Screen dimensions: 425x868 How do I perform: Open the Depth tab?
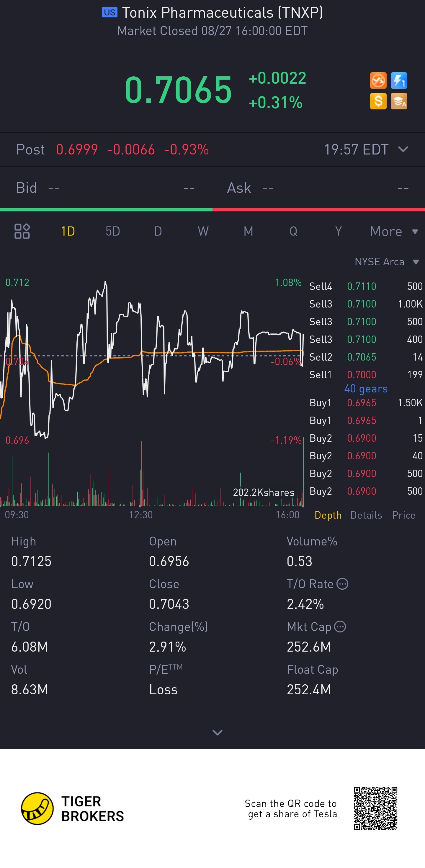(x=328, y=515)
